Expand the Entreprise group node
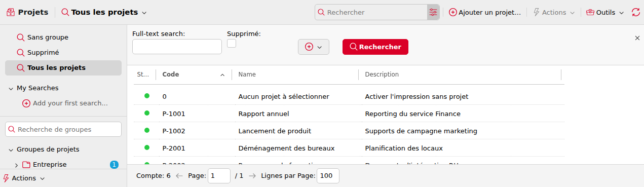 [x=16, y=165]
